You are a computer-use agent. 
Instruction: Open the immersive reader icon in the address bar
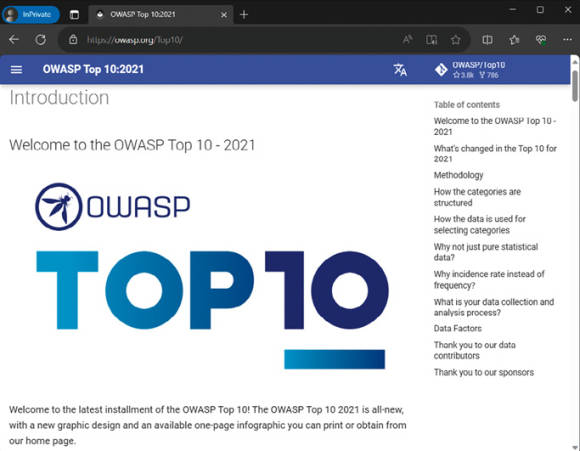pyautogui.click(x=431, y=40)
